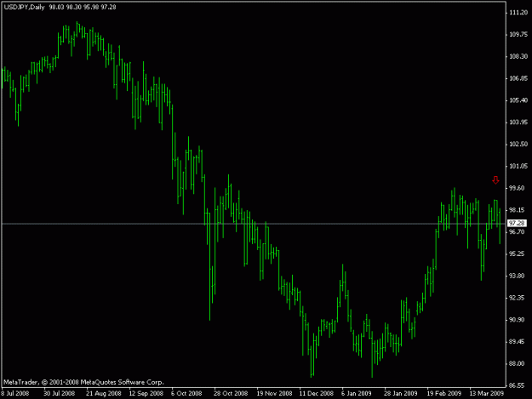Image resolution: width=532 pixels, height=399 pixels.
Task: Click the 105.40 price scale label
Action: [518, 100]
